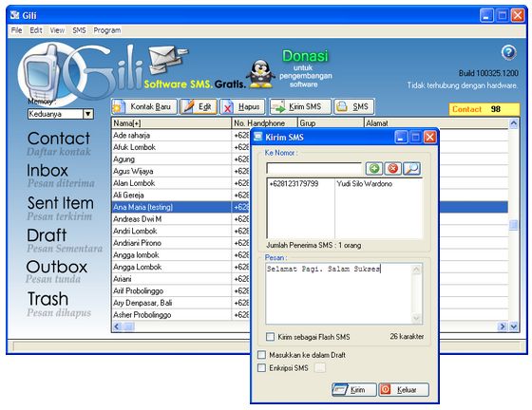Open the File menu
Viewport: 532px width, 410px height.
coord(16,30)
